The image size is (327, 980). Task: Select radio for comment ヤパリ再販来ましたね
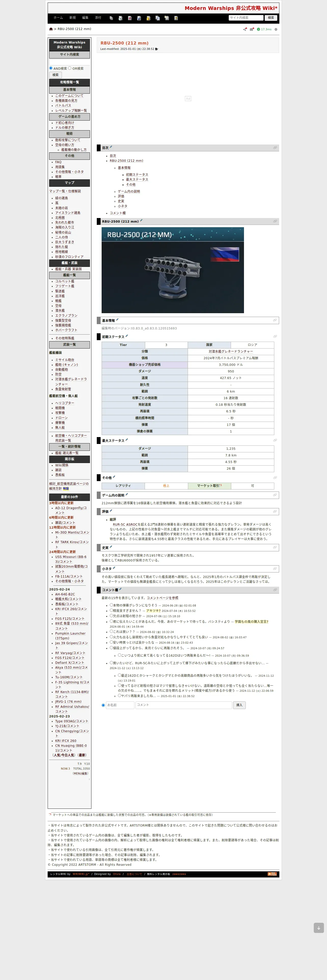(x=119, y=695)
